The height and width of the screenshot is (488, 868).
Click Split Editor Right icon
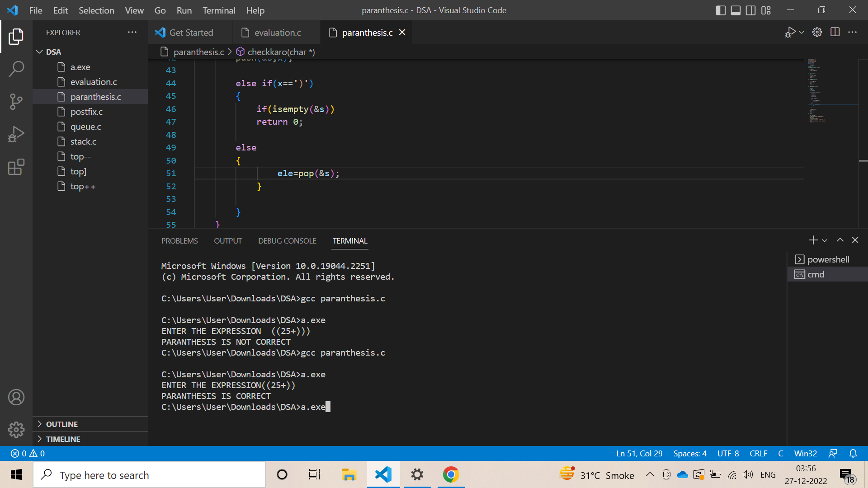click(835, 32)
